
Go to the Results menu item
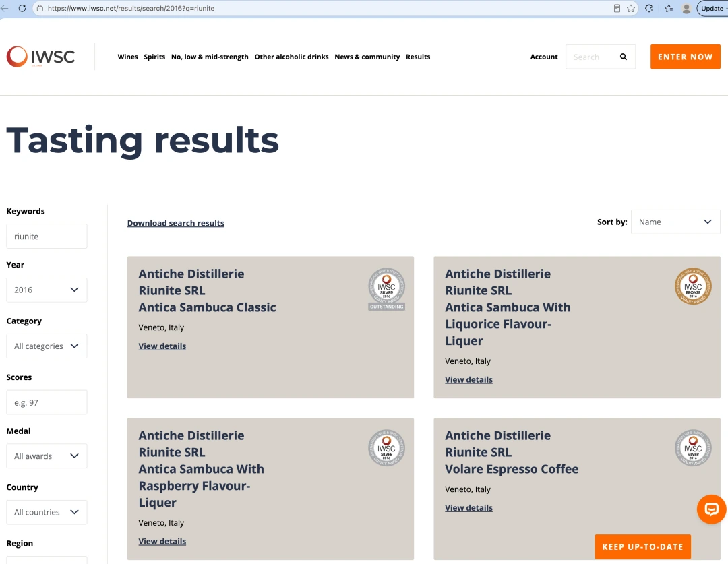[x=418, y=57]
